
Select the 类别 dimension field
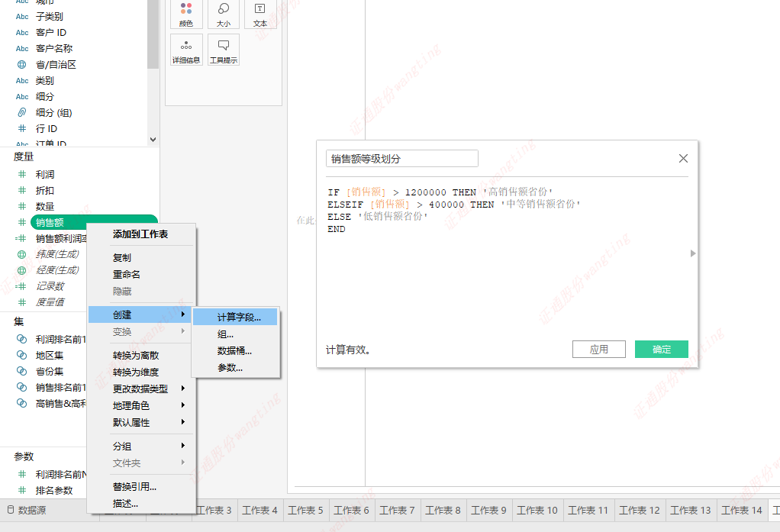click(x=45, y=81)
